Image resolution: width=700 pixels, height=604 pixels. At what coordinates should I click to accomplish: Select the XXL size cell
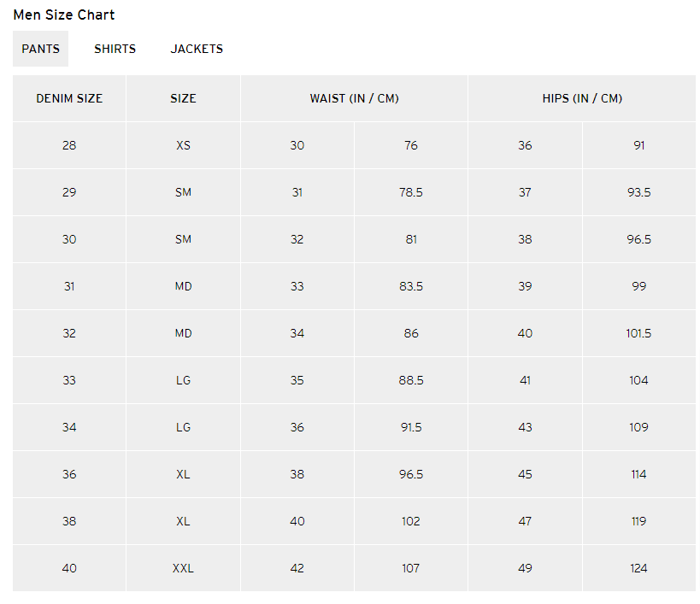tap(183, 568)
